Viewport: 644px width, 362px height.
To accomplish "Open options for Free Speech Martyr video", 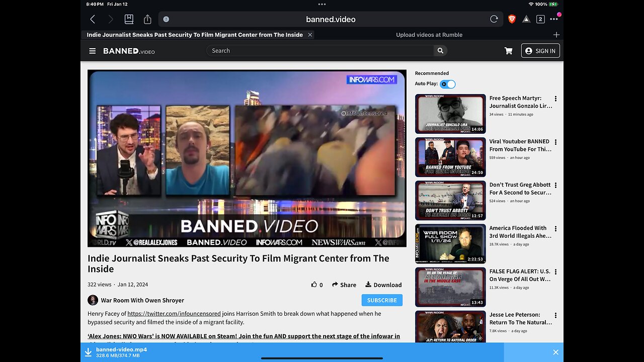I will tap(555, 99).
